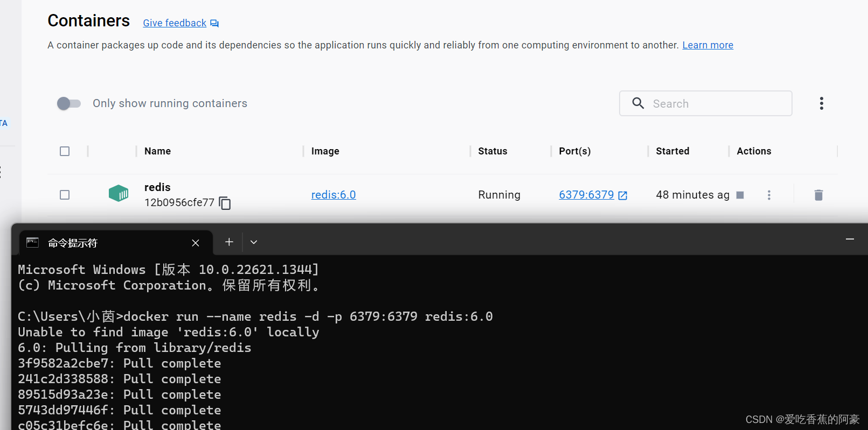This screenshot has width=868, height=430.
Task: Open the containers list options menu
Action: 821,103
